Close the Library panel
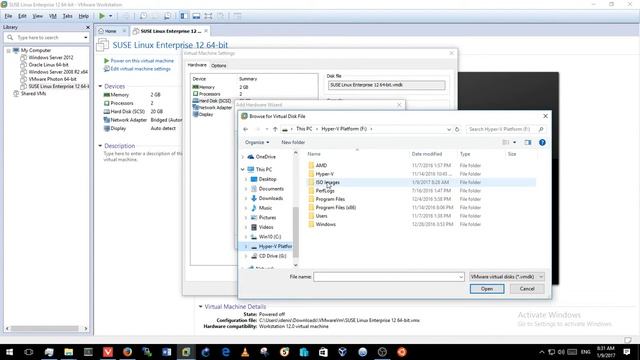Image resolution: width=640 pixels, height=360 pixels. tap(87, 27)
